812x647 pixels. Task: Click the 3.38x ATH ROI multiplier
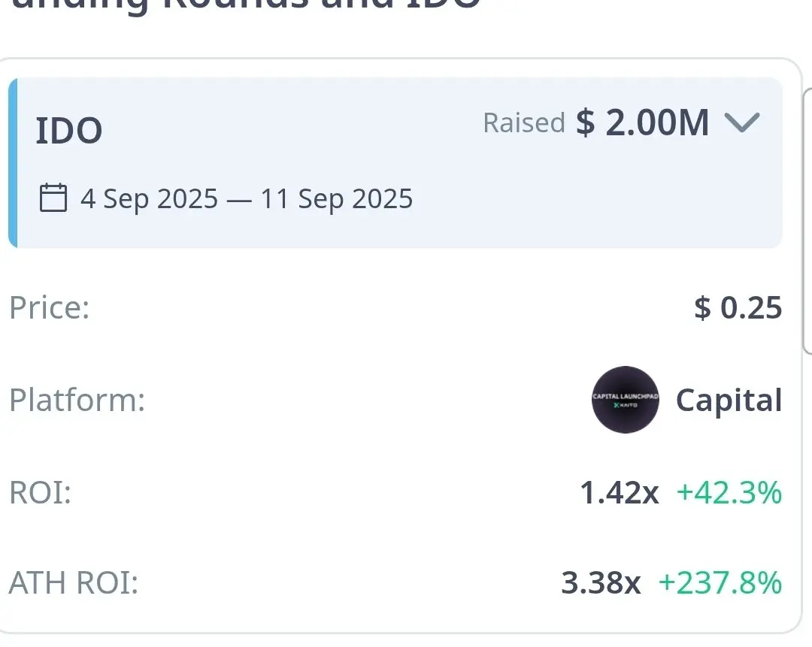[601, 583]
